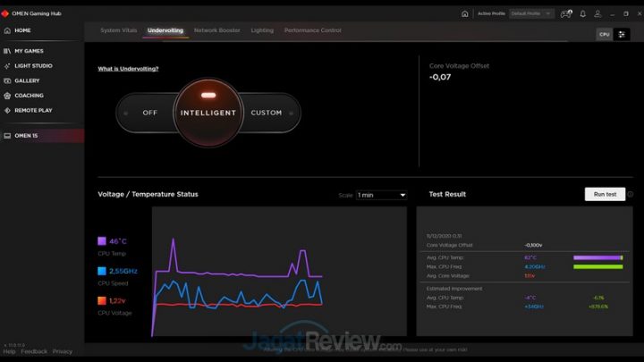
Task: Open the Coaching section icon
Action: [x=7, y=96]
